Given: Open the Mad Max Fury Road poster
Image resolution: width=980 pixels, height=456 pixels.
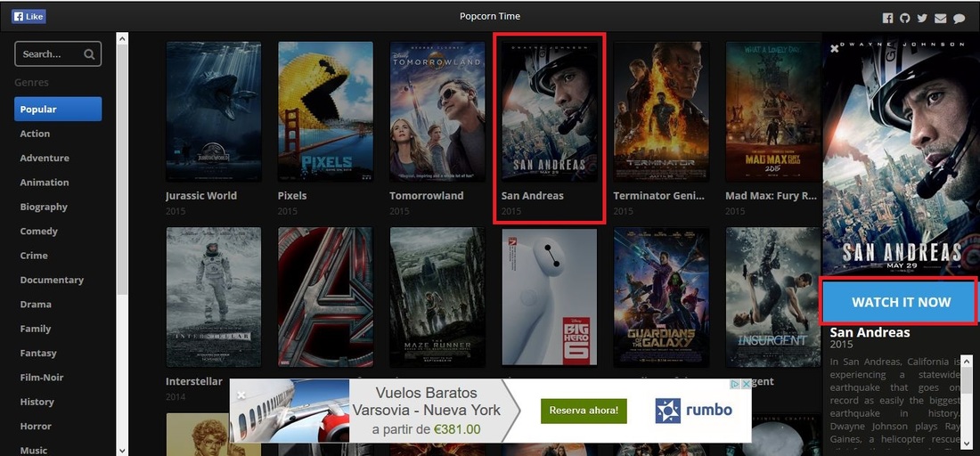Looking at the screenshot, I should [x=773, y=111].
